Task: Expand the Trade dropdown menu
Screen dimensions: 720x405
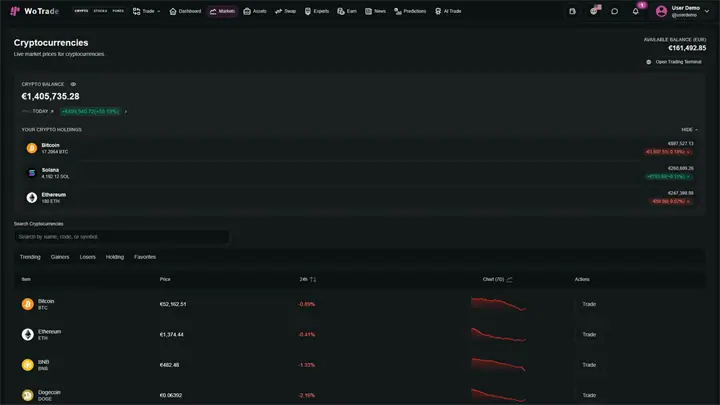Action: click(146, 11)
